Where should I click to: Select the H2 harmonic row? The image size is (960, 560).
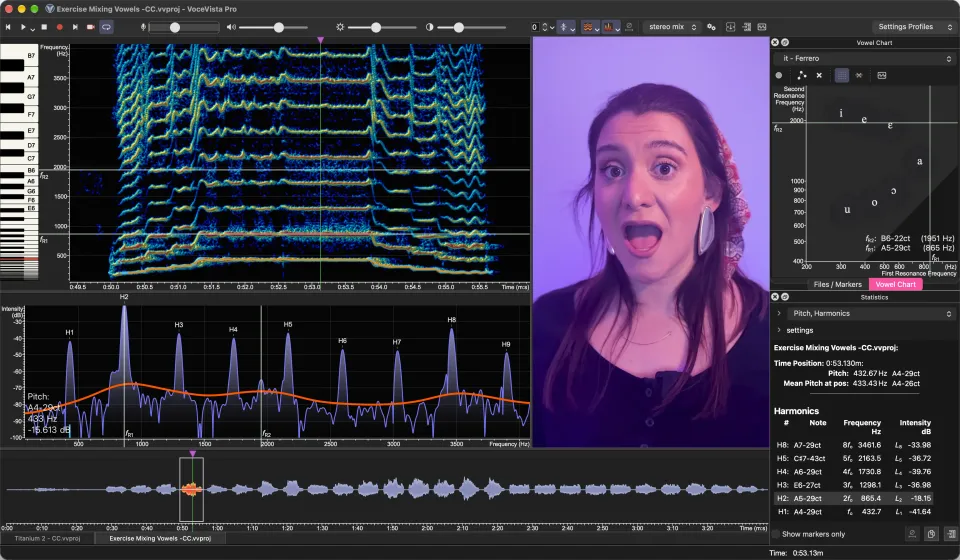(x=854, y=498)
